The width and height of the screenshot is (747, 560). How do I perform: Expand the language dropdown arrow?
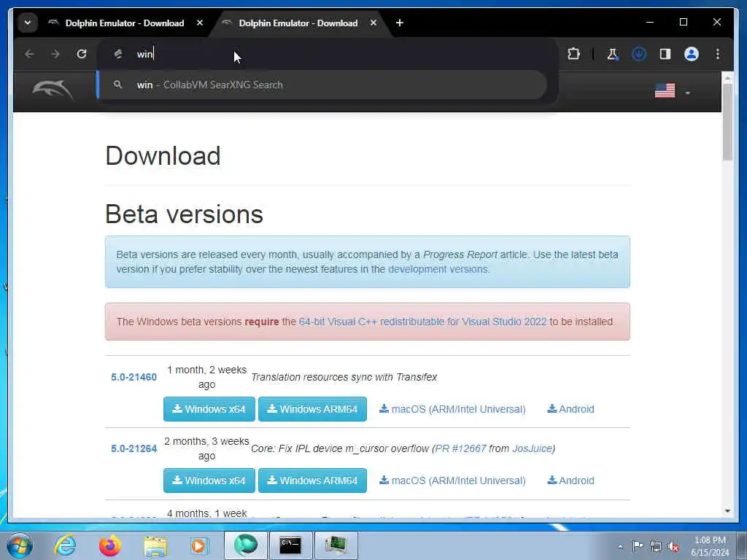click(687, 93)
